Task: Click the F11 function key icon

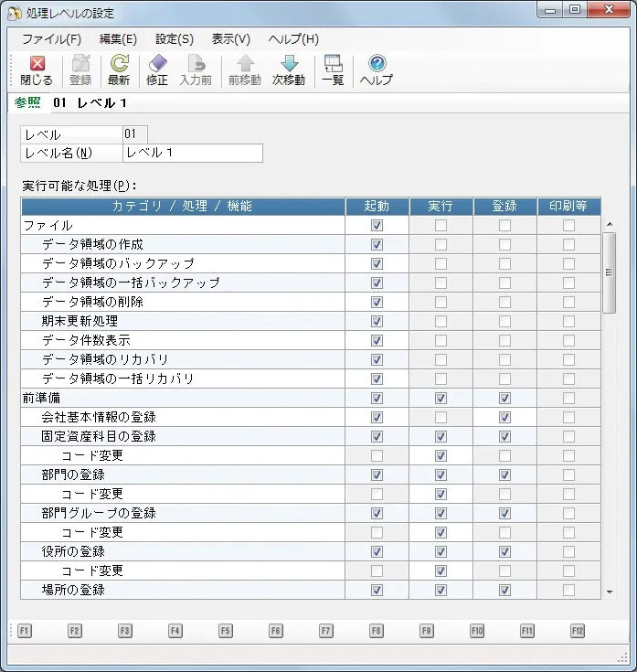Action: (x=527, y=631)
